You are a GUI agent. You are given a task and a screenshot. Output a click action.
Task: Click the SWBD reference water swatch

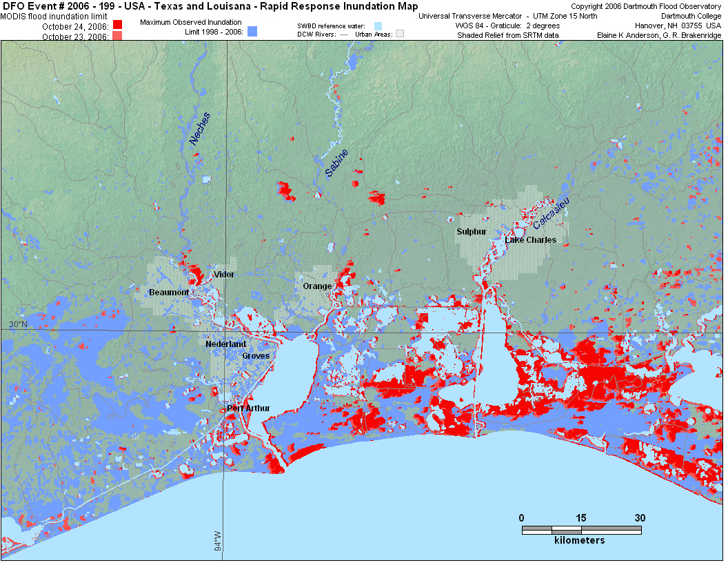pyautogui.click(x=377, y=25)
